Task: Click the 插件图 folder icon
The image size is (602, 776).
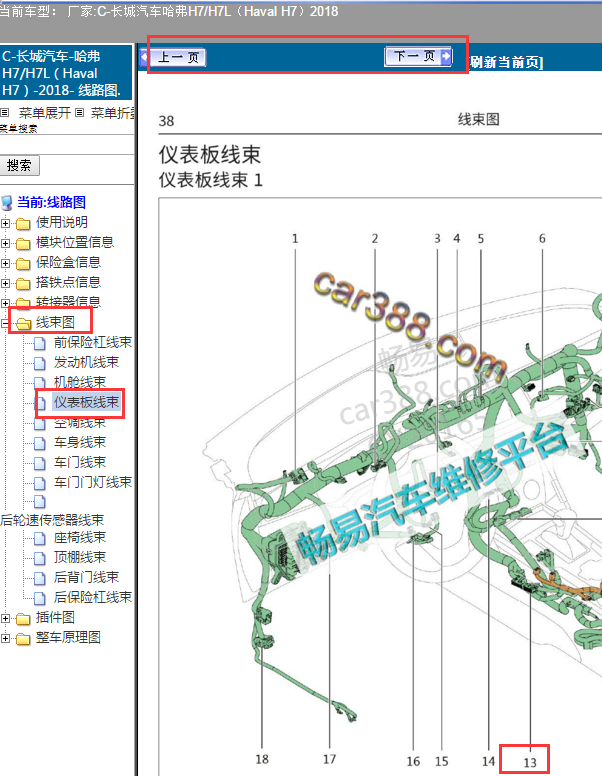Action: point(23,619)
